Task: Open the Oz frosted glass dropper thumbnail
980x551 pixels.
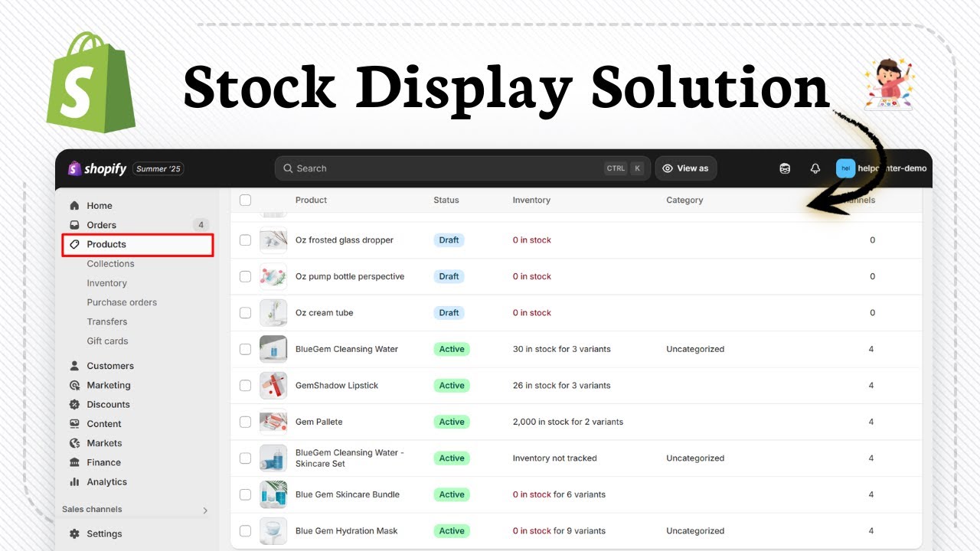Action: click(273, 240)
